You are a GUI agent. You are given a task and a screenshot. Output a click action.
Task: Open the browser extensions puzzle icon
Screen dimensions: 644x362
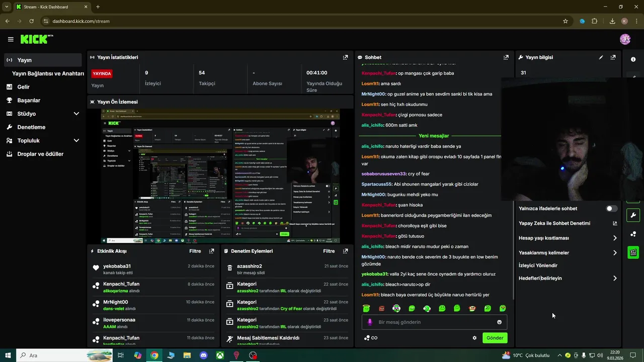click(595, 21)
